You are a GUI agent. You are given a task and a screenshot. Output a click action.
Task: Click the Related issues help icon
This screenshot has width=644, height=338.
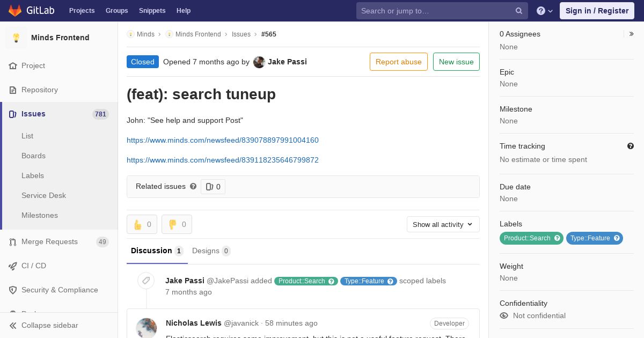pyautogui.click(x=193, y=186)
